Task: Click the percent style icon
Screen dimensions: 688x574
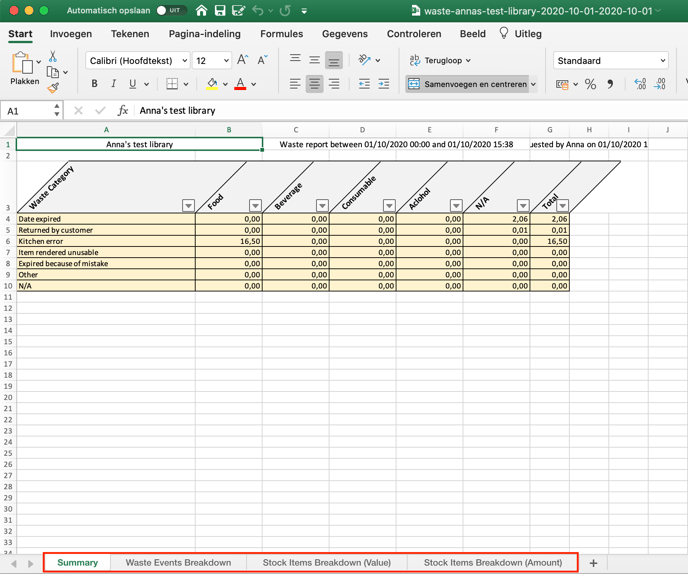Action: (x=591, y=84)
